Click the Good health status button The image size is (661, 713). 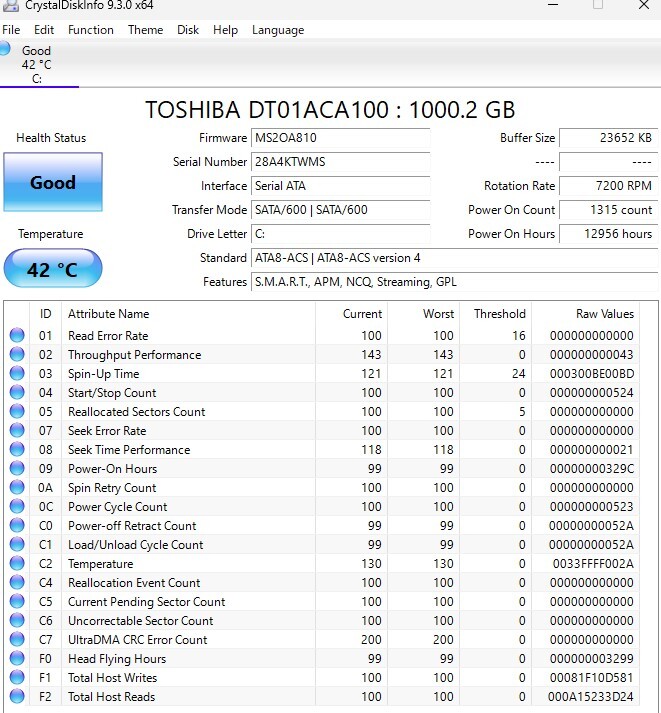pyautogui.click(x=53, y=182)
